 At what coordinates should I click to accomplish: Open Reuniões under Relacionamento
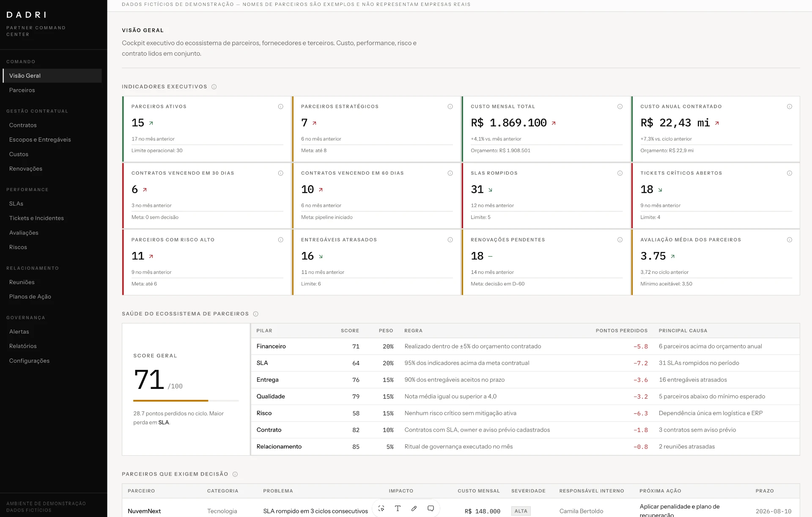[x=52, y=282]
